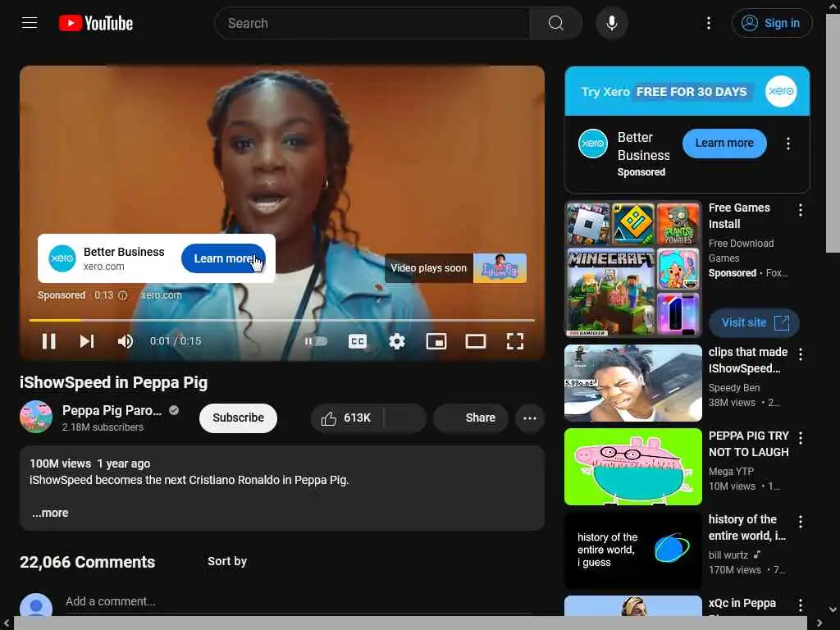
Task: Go to YouTube home logo
Action: (x=96, y=23)
